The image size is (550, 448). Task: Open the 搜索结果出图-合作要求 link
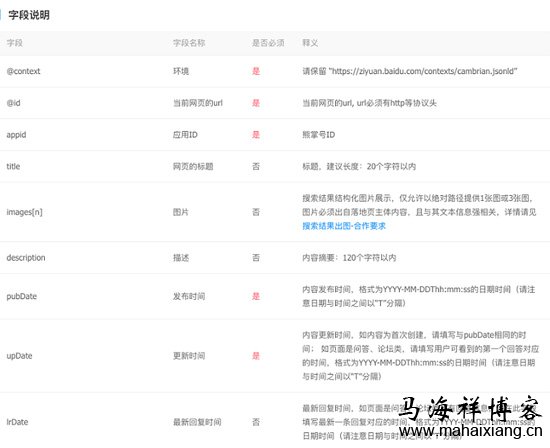coord(344,226)
